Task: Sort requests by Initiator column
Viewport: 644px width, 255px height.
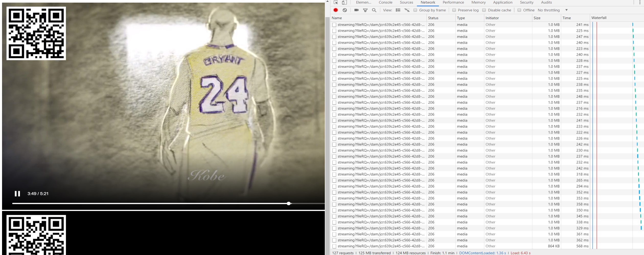Action: (x=508, y=18)
